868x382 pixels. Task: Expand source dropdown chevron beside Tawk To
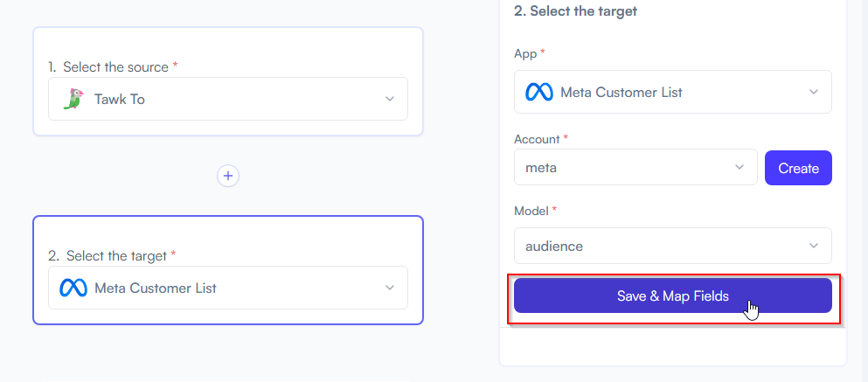[390, 99]
